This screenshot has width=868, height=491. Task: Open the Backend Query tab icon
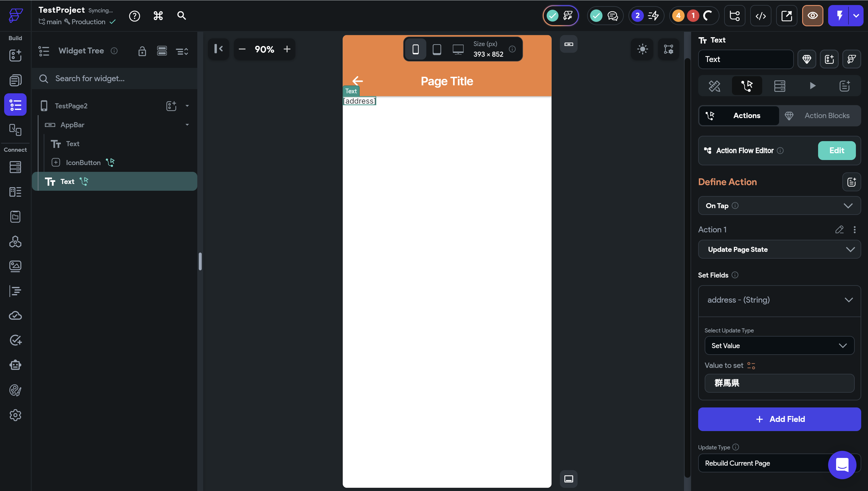coord(779,86)
